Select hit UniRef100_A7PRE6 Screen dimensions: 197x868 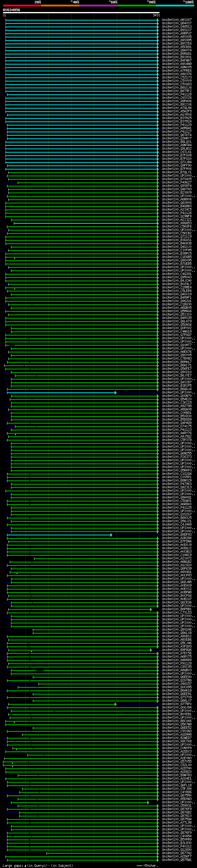pyautogui.click(x=177, y=71)
